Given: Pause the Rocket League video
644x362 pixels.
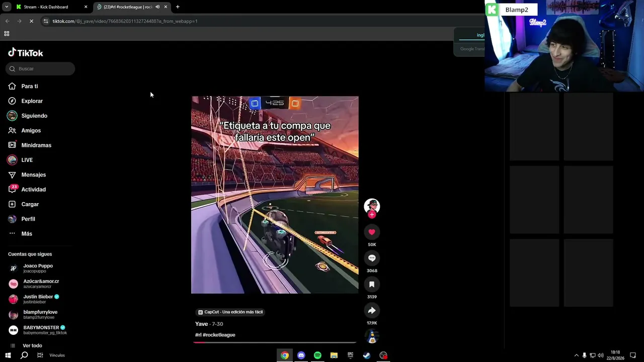Looking at the screenshot, I should click(275, 195).
